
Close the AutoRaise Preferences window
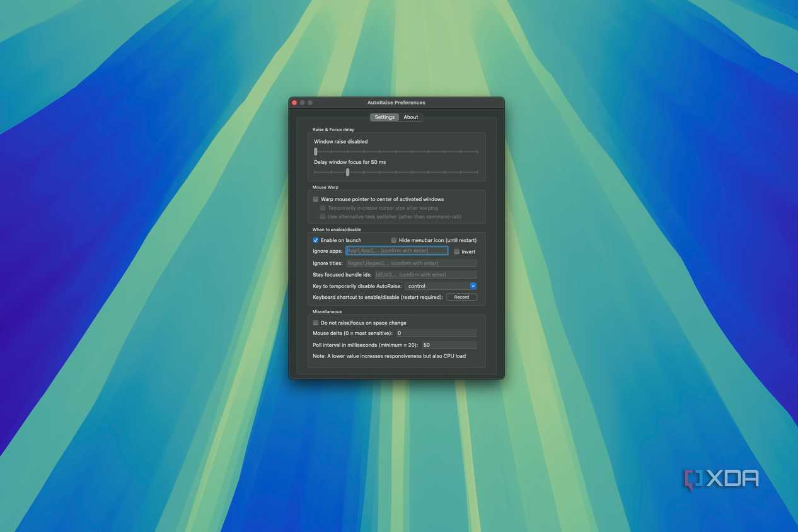click(294, 103)
